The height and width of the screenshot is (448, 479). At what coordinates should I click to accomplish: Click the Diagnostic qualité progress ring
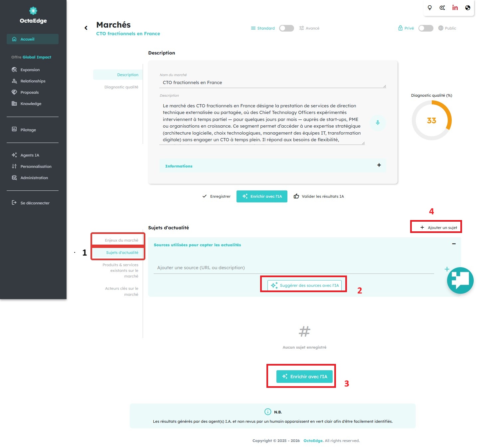tap(431, 120)
